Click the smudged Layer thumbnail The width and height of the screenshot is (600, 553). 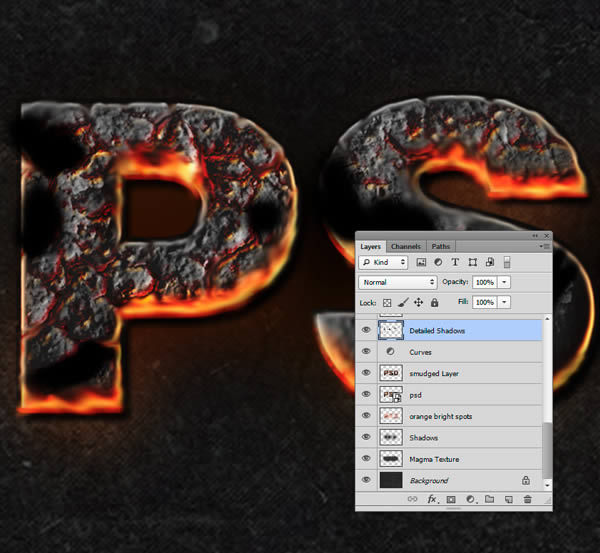tap(391, 373)
